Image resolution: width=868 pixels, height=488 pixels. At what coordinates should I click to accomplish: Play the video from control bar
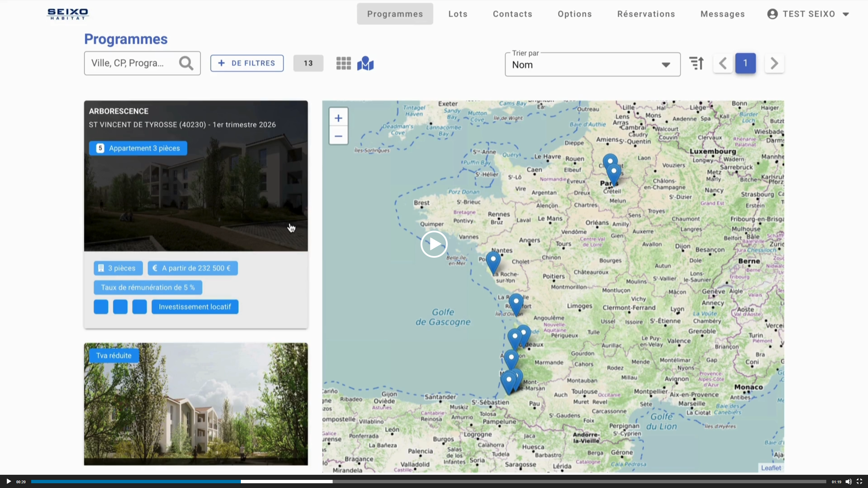[8, 482]
